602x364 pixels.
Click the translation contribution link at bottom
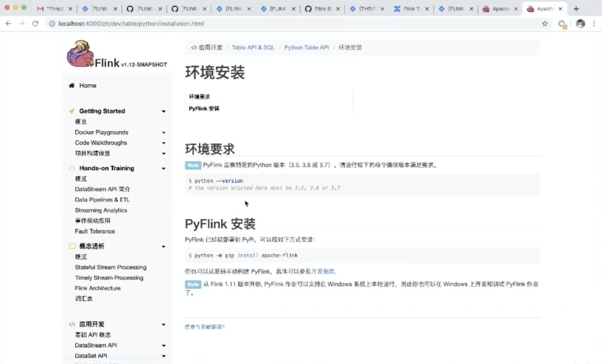coord(205,327)
